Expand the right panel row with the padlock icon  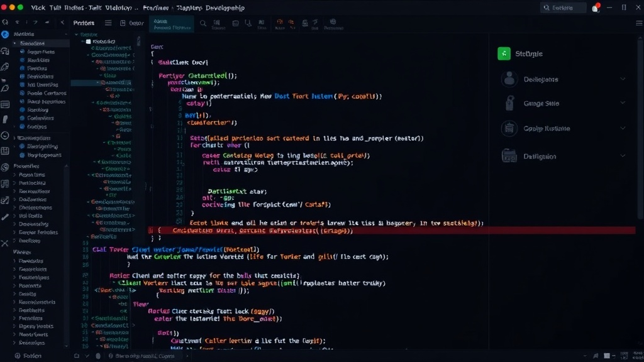[x=623, y=102]
